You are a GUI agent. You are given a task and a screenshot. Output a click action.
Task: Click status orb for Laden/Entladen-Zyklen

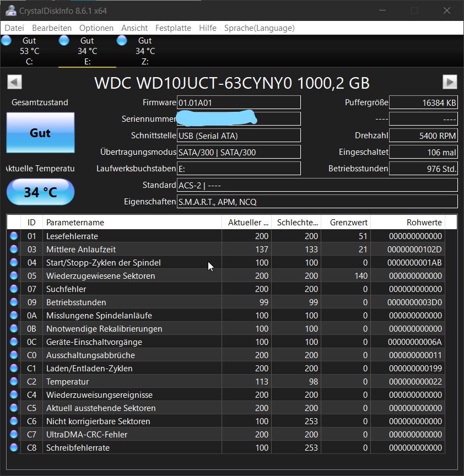click(14, 368)
